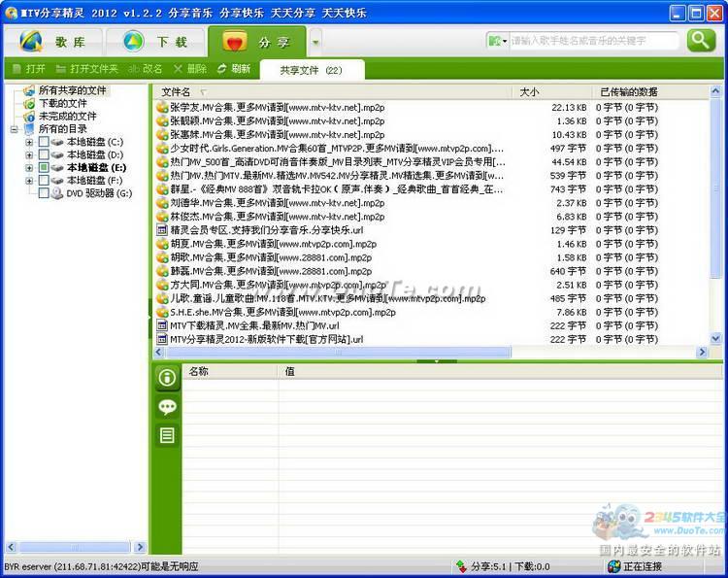Viewport: 728px width, 578px height.
Task: Select 下载的文件 tree item
Action: (63, 103)
